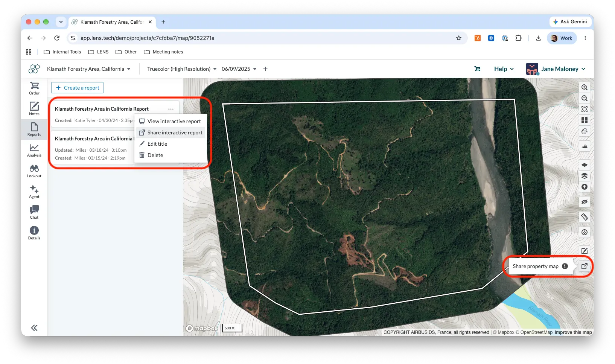
Task: Click the share property map icon
Action: (585, 266)
